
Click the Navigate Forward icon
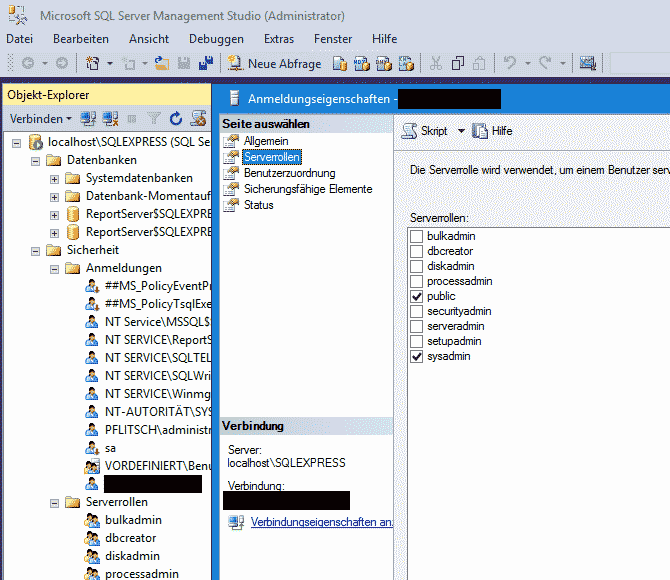coord(62,64)
